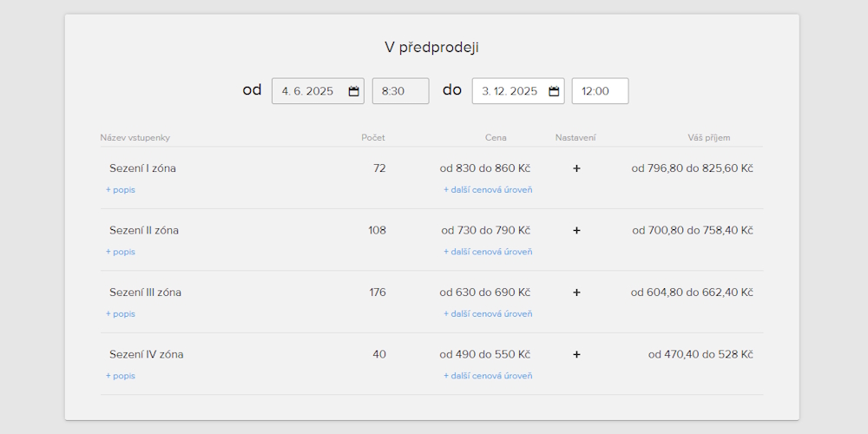The image size is (868, 434).
Task: Add další cenová úroveň for Sezení I zóna
Action: tap(488, 189)
